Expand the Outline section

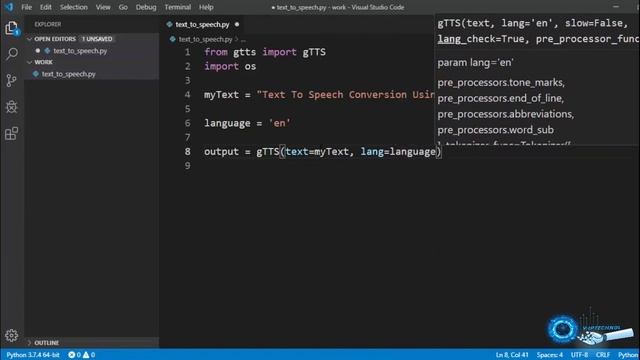point(29,342)
